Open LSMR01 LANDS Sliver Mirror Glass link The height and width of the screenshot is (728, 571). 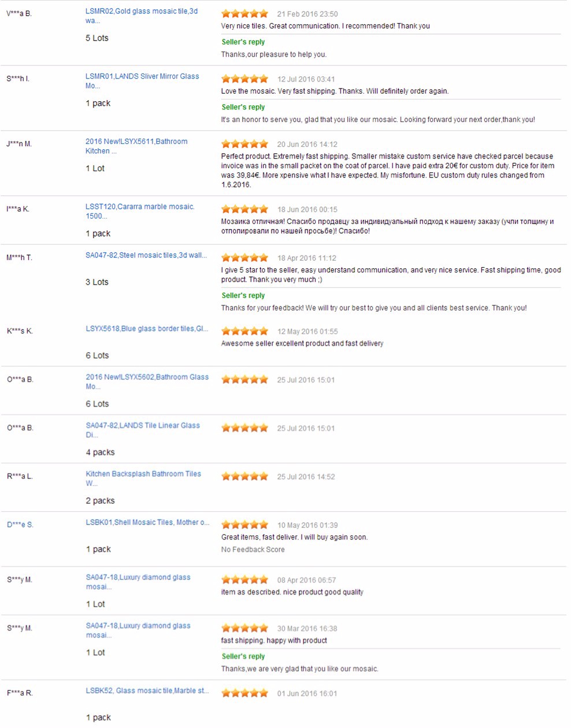[142, 76]
